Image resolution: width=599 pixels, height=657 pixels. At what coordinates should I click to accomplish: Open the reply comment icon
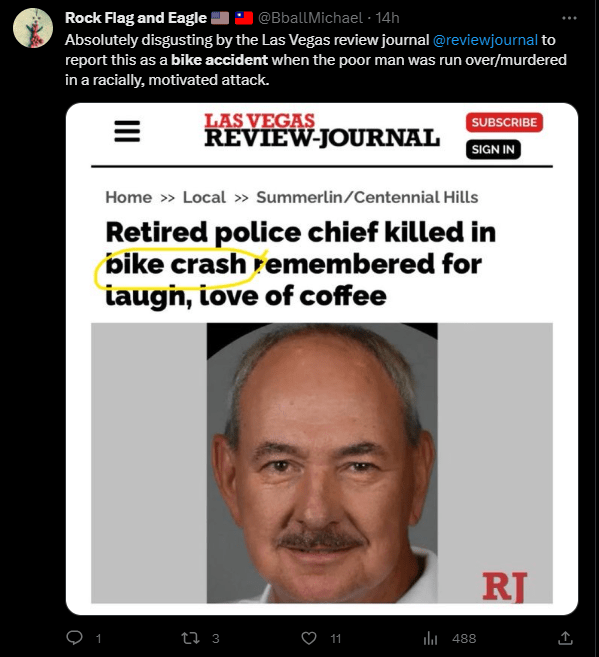75,638
